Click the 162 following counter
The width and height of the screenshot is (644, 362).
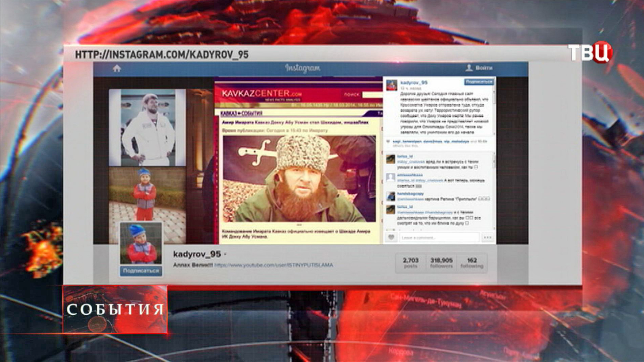[472, 263]
